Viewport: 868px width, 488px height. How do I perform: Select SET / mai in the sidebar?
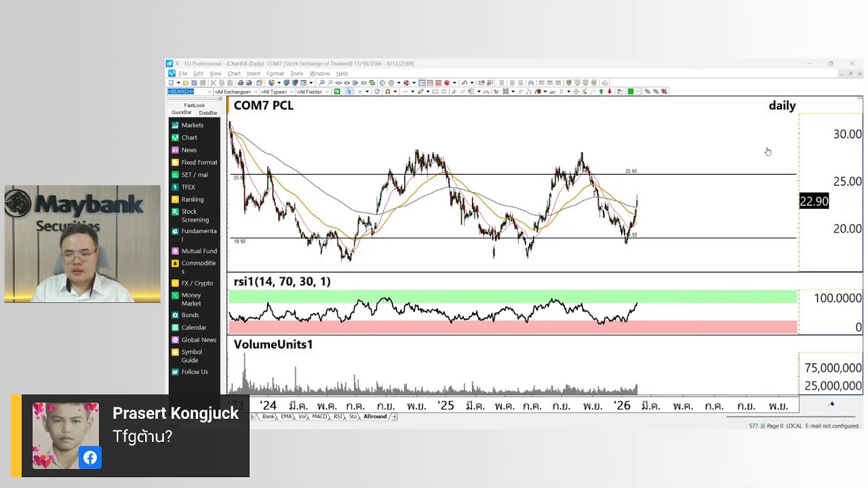click(195, 175)
